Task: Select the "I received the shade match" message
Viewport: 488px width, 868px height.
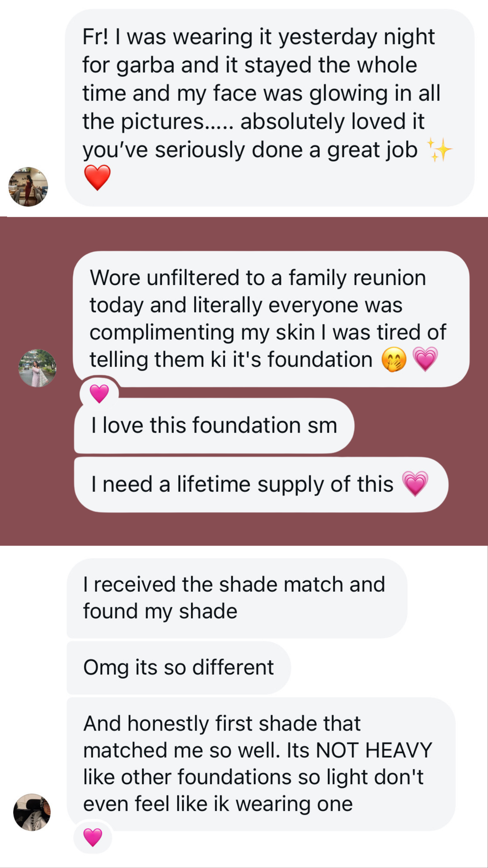Action: point(236,598)
